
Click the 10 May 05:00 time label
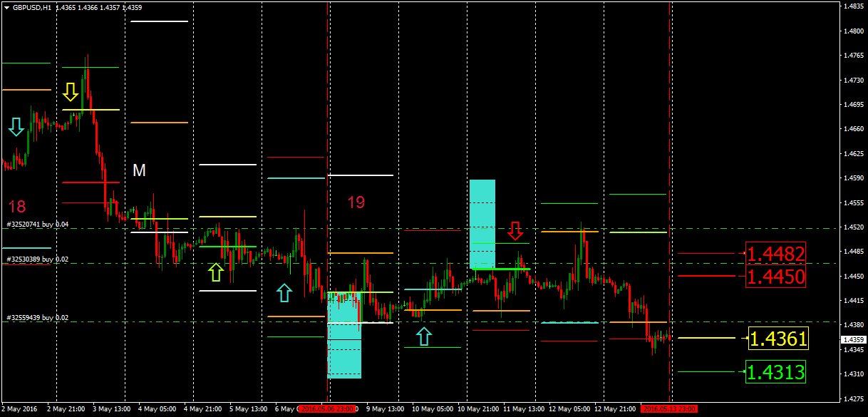(433, 409)
